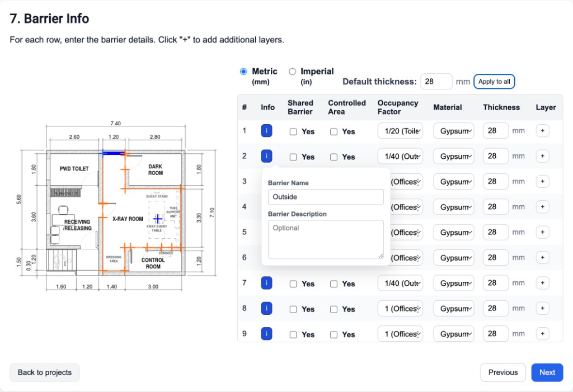Switch to Imperial (in) units

[292, 72]
